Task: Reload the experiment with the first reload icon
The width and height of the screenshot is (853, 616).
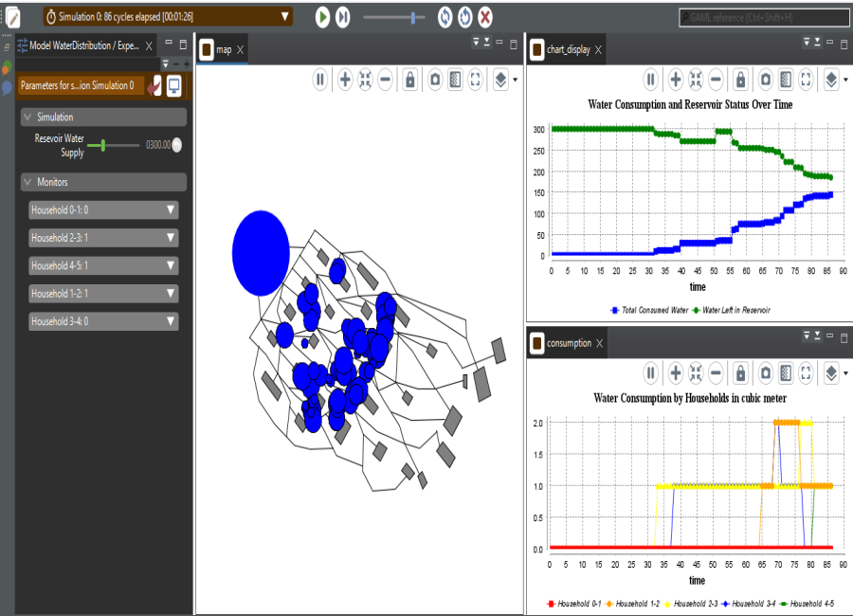Action: coord(445,17)
